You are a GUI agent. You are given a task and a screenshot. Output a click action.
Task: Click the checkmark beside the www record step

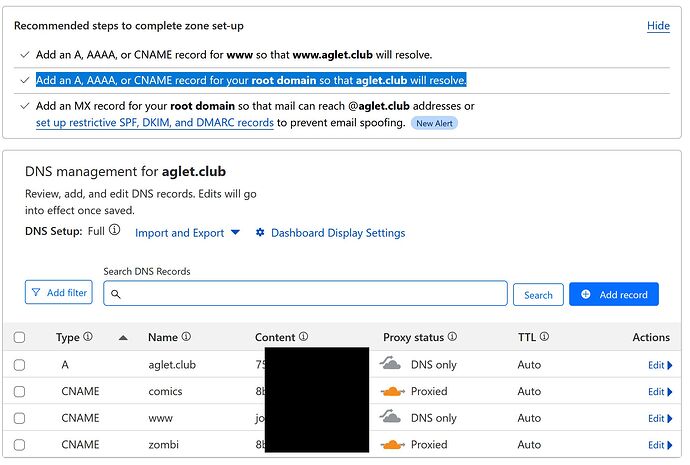(x=25, y=55)
